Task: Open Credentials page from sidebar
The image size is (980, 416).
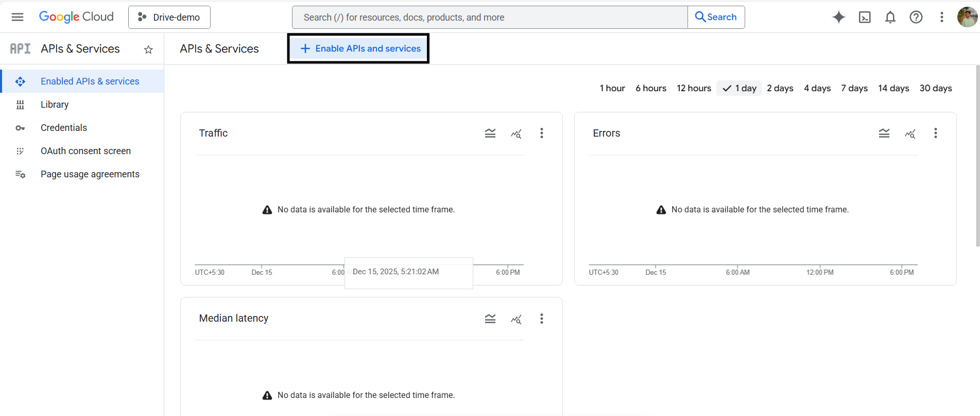Action: [64, 128]
